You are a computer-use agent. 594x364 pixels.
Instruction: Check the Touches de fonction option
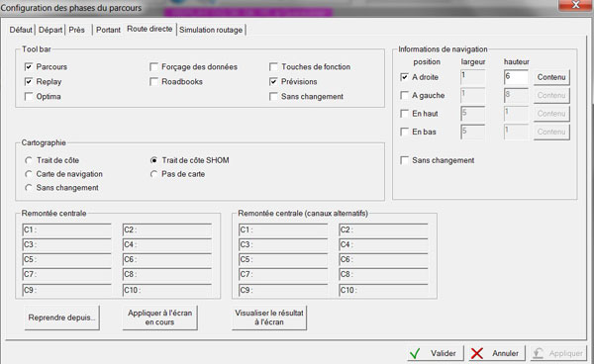(x=273, y=67)
